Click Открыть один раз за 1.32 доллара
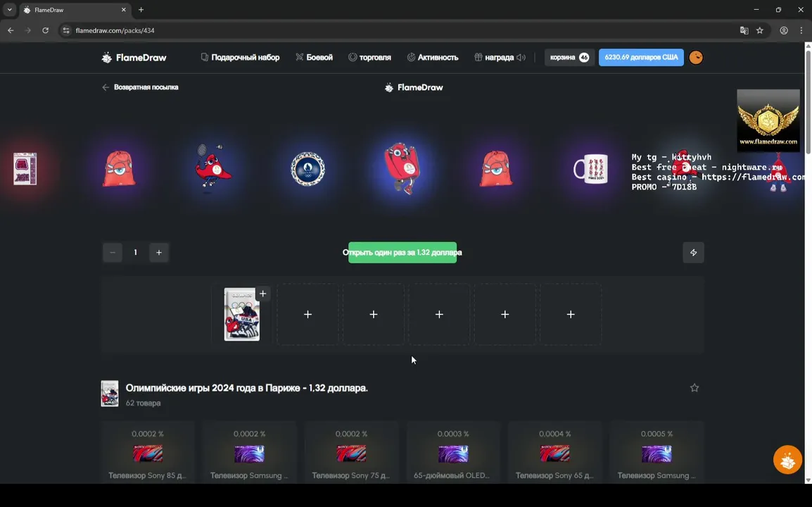The height and width of the screenshot is (507, 812). tap(402, 253)
